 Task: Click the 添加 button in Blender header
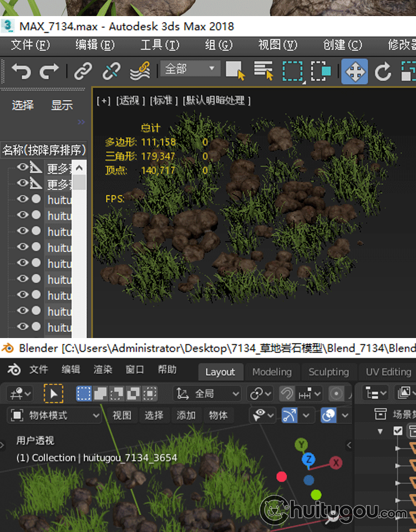(186, 415)
